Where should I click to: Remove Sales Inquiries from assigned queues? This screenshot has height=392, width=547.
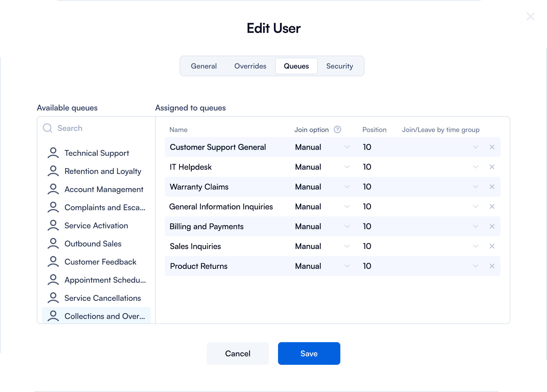[492, 246]
